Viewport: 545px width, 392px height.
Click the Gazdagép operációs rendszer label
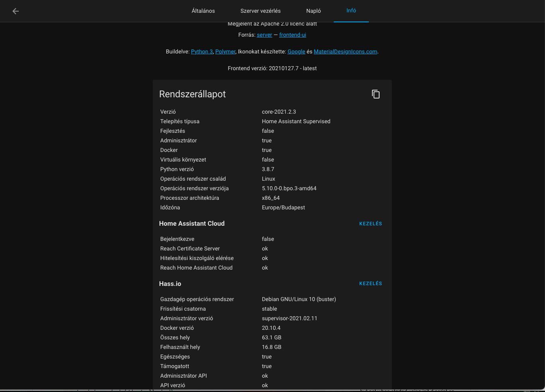point(197,299)
